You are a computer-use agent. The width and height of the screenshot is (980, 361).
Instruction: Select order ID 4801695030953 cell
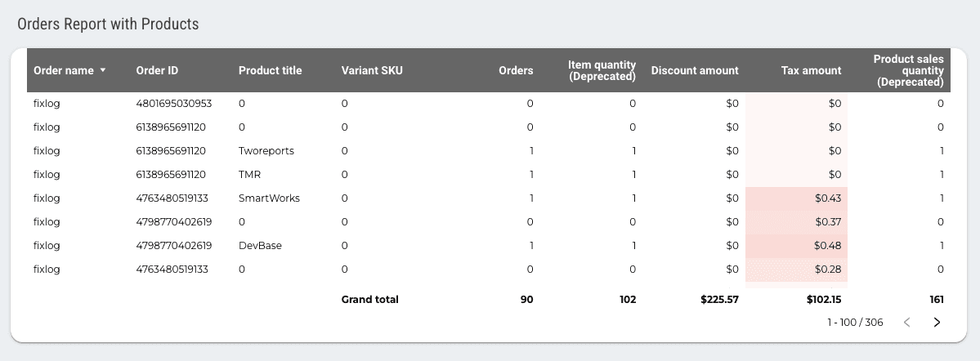click(x=174, y=104)
